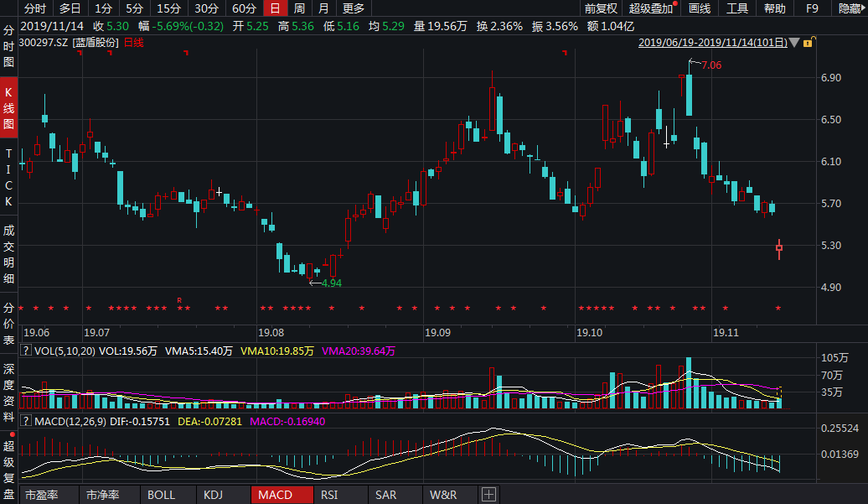Click the DIF:-0.15751 value
The image size is (868, 504).
coord(140,422)
